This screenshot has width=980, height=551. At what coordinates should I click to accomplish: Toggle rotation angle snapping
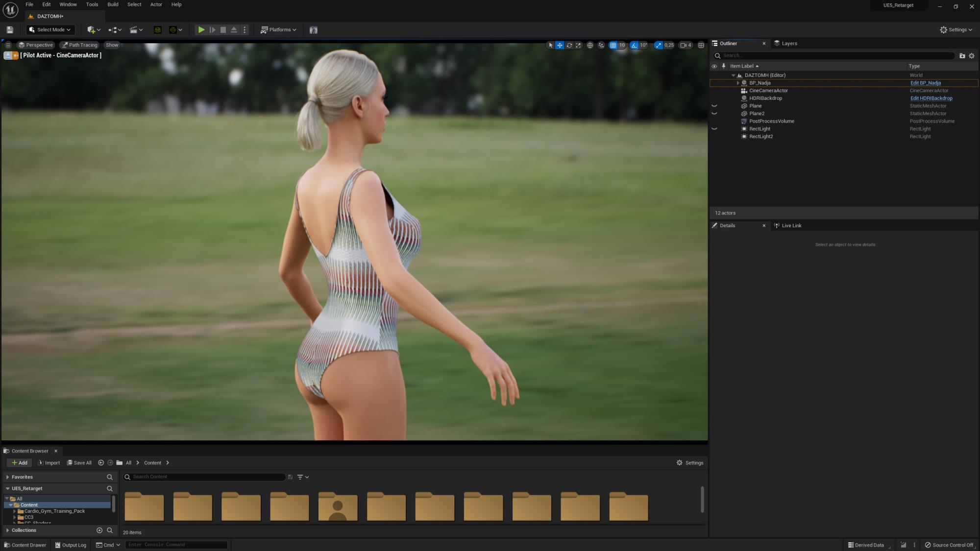point(634,45)
